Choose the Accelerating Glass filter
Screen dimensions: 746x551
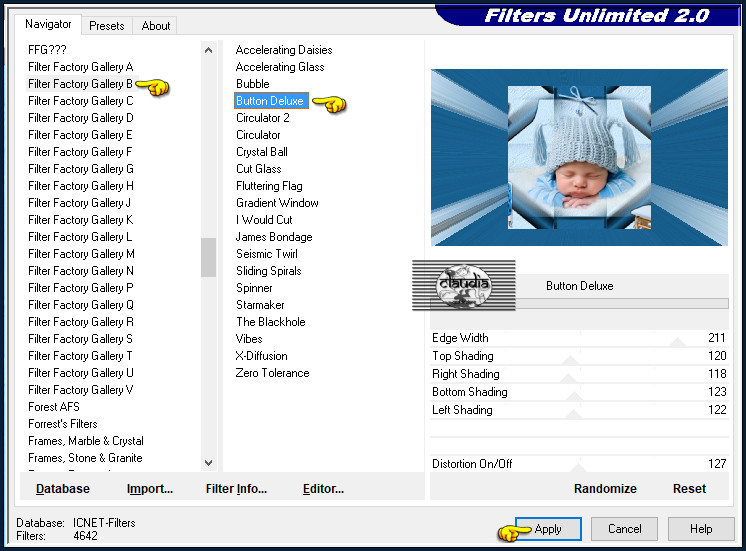(x=280, y=67)
